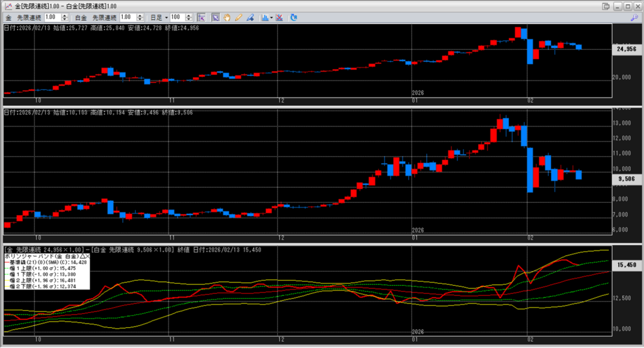
Task: Close the Bollinger Band legend box
Action: [x=87, y=257]
